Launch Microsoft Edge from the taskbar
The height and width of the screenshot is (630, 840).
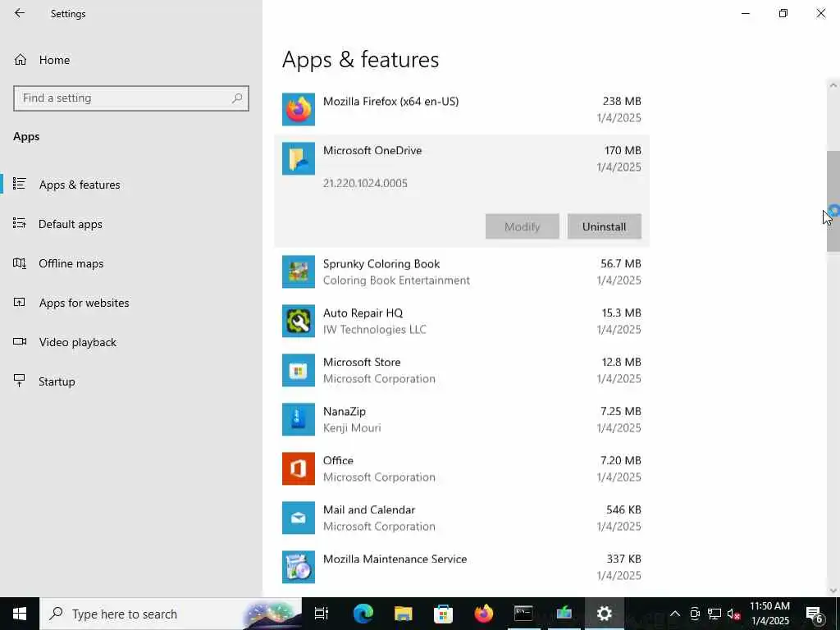(x=363, y=614)
